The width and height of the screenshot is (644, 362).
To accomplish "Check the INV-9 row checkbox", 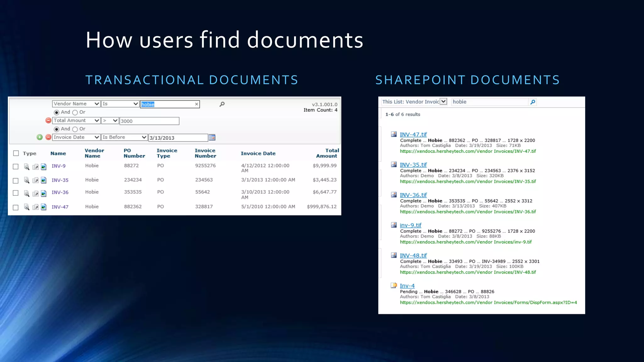I will (x=15, y=167).
